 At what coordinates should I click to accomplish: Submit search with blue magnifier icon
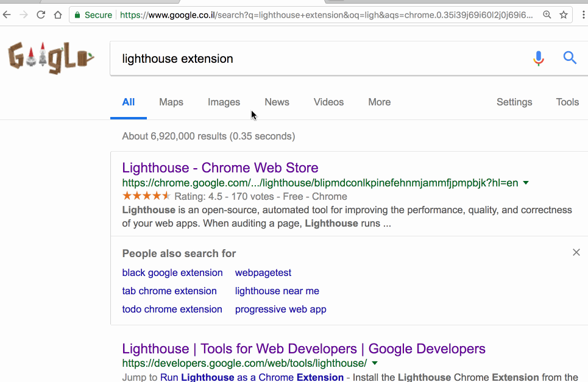(x=570, y=58)
